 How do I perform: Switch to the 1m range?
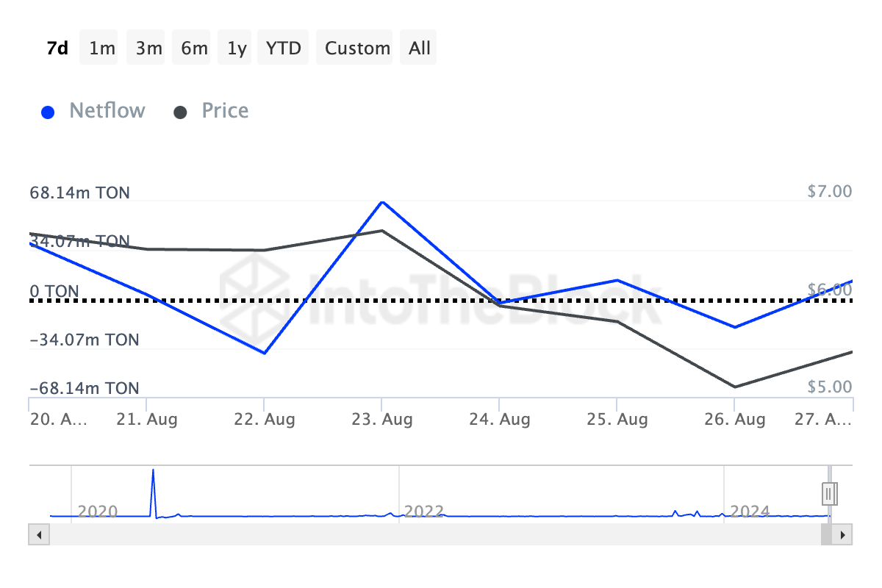102,49
